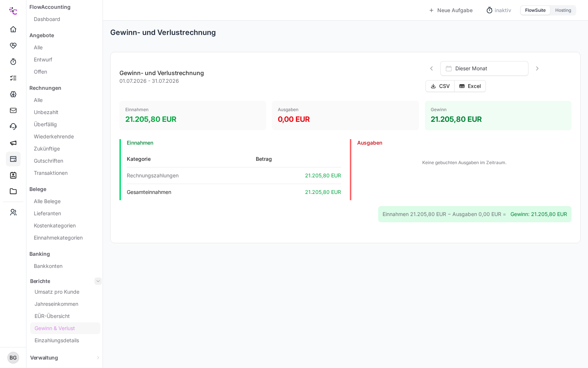Open the checklist tasks icon
Image resolution: width=588 pixels, height=368 pixels.
click(x=13, y=78)
